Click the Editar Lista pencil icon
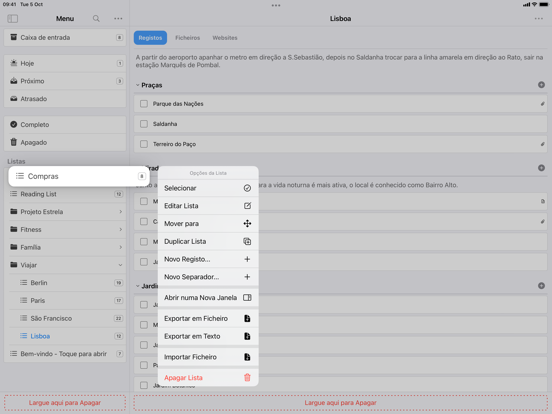The width and height of the screenshot is (552, 414). 247,206
